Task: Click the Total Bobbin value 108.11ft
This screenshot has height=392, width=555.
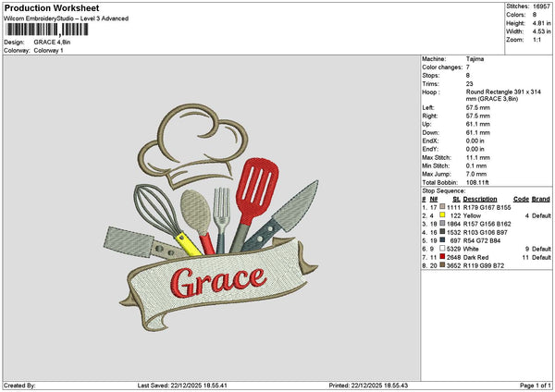Action: tap(477, 182)
